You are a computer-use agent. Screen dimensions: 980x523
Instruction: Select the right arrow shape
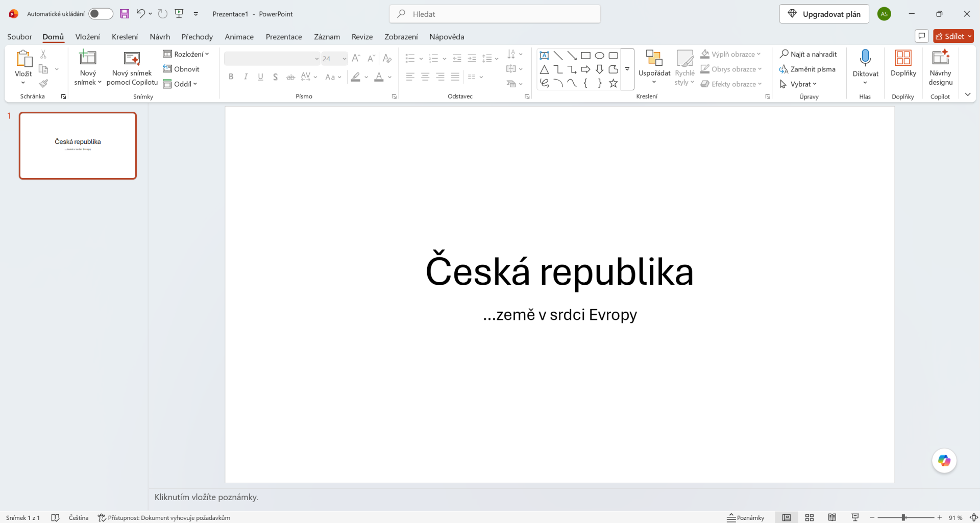tap(586, 69)
